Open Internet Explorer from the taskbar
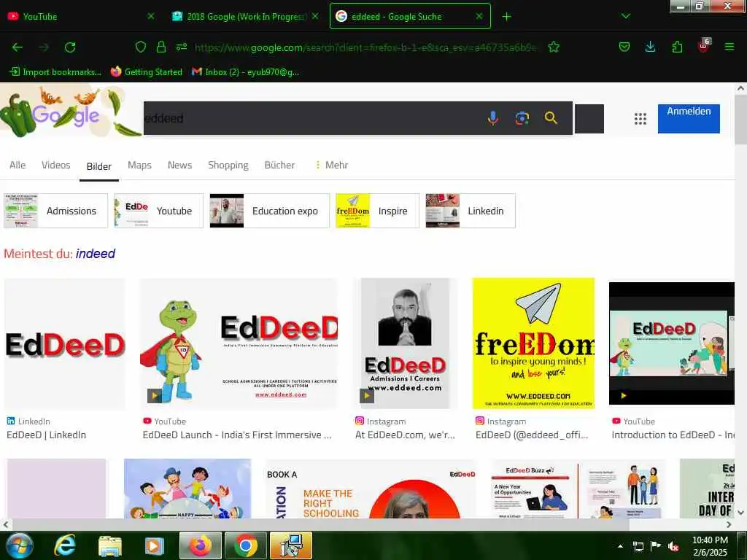The image size is (747, 560). 65,545
